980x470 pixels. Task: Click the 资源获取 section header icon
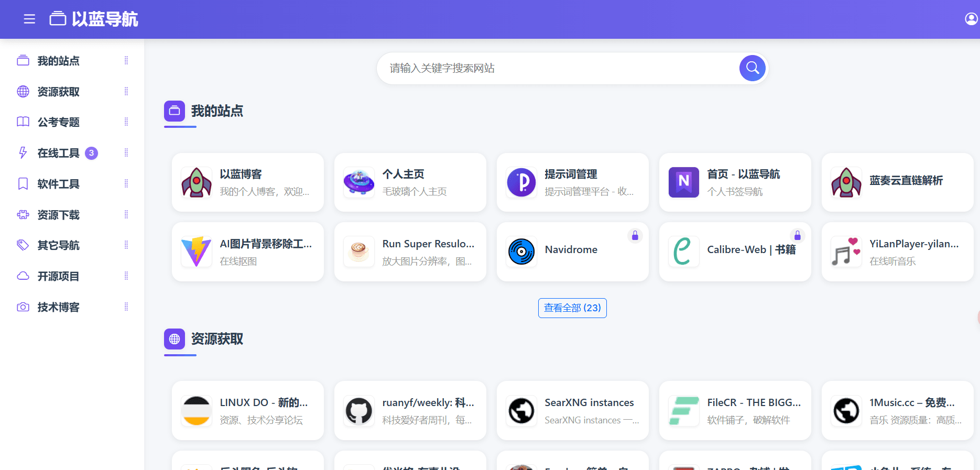pyautogui.click(x=175, y=339)
